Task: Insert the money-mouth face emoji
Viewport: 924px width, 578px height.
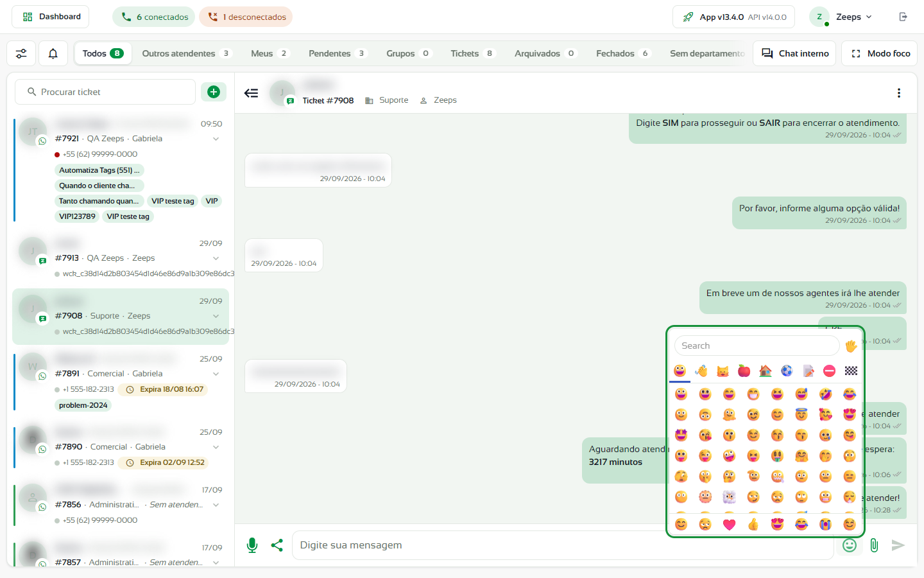Action: pos(777,455)
